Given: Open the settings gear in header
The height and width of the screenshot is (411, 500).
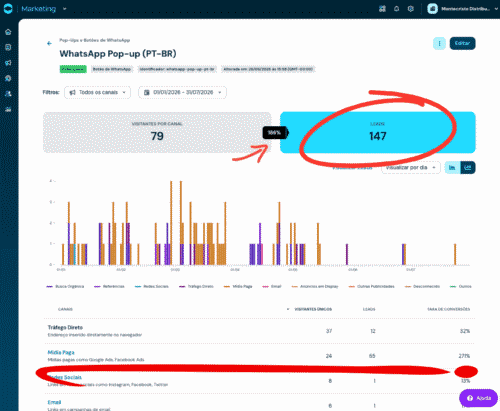Looking at the screenshot, I should 411,9.
